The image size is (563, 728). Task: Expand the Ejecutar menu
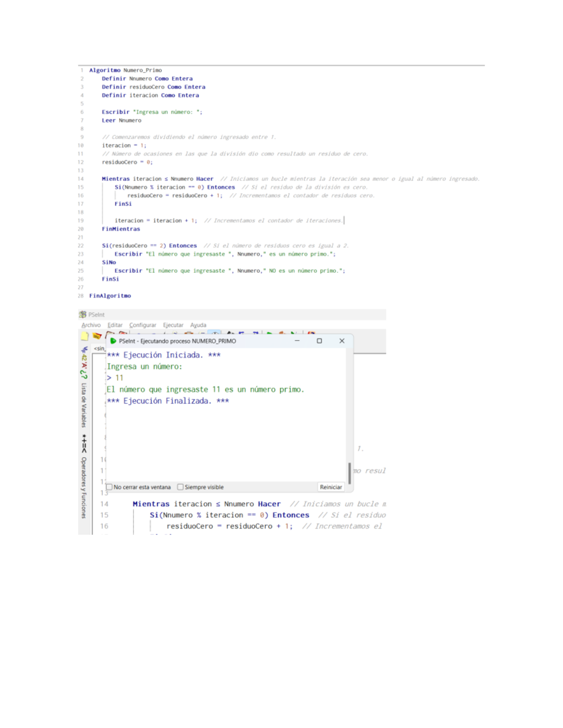pos(173,325)
